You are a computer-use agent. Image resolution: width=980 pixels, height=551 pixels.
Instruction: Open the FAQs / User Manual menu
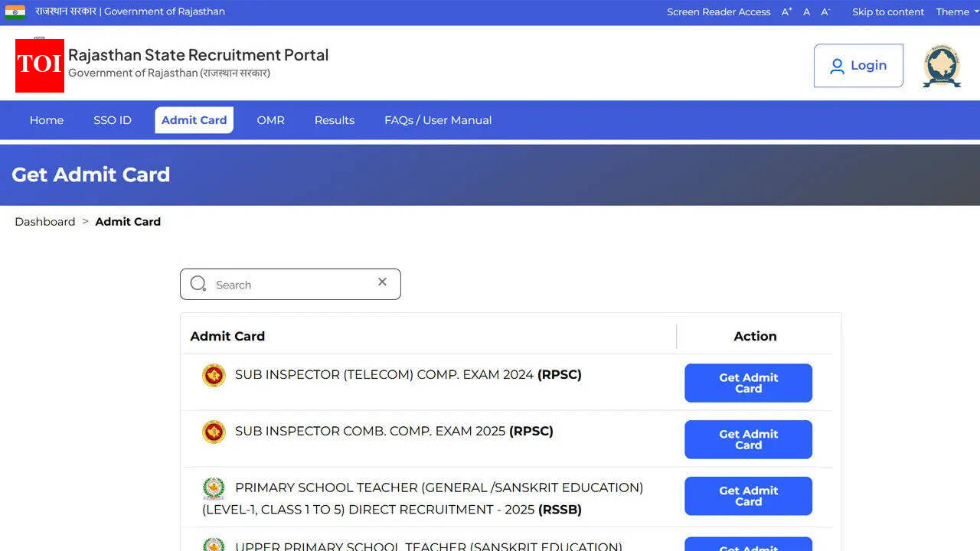[x=438, y=120]
